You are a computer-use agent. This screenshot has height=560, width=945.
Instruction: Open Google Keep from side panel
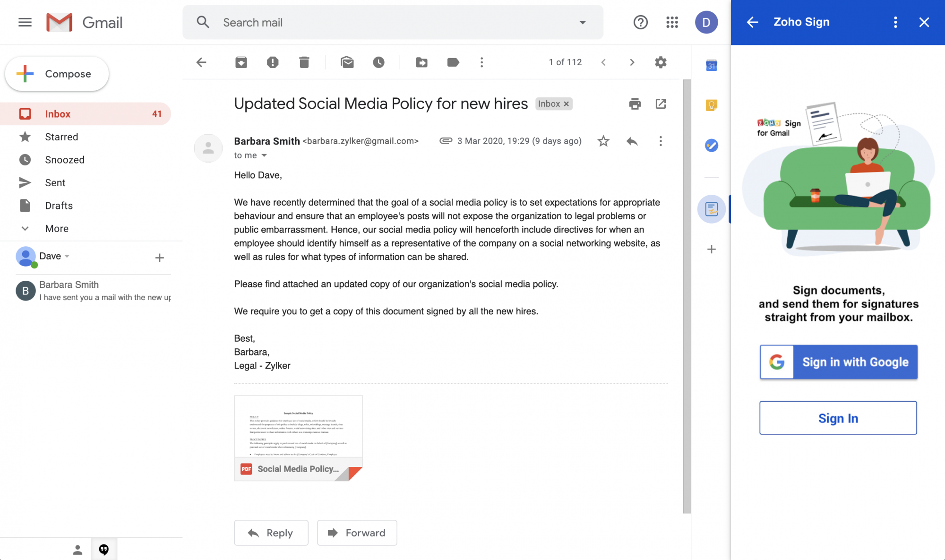point(711,105)
